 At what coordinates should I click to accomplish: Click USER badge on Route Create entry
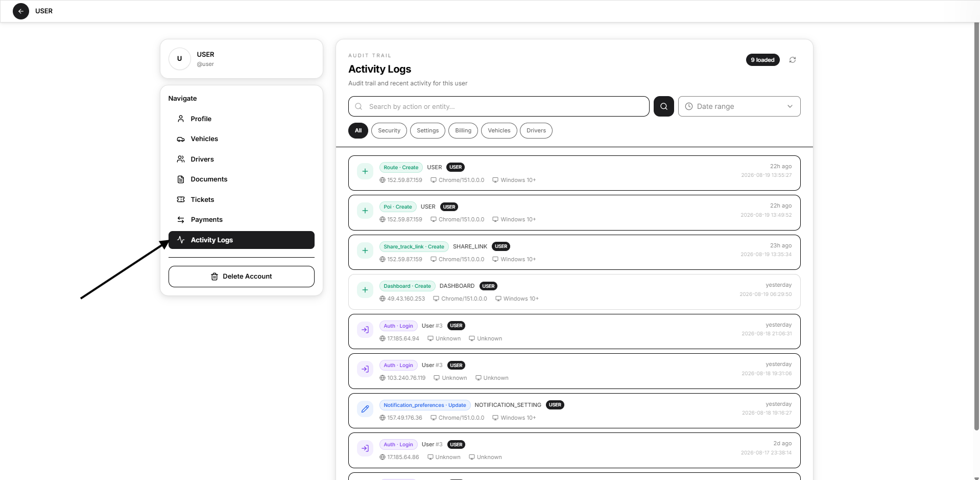click(456, 167)
